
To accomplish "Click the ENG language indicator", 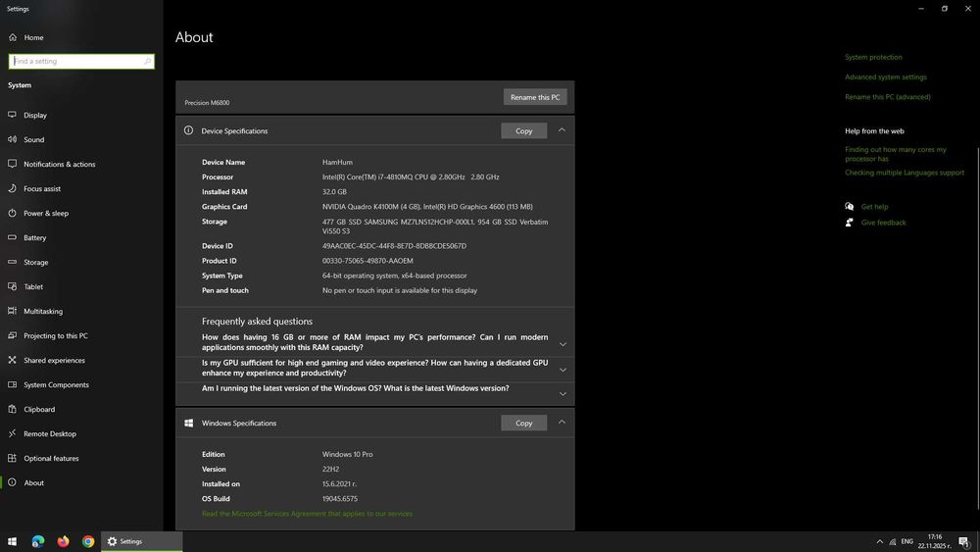I will click(906, 541).
